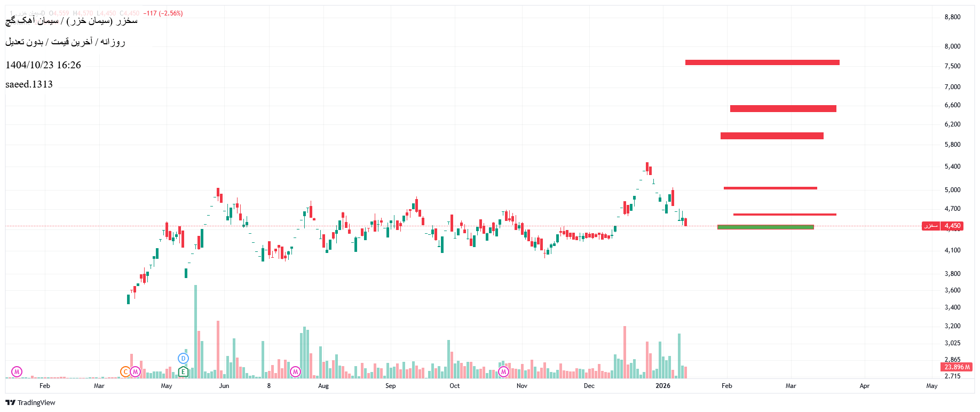Click the -117 (-2.56%) price change text
This screenshot has width=980, height=412.
pyautogui.click(x=163, y=13)
